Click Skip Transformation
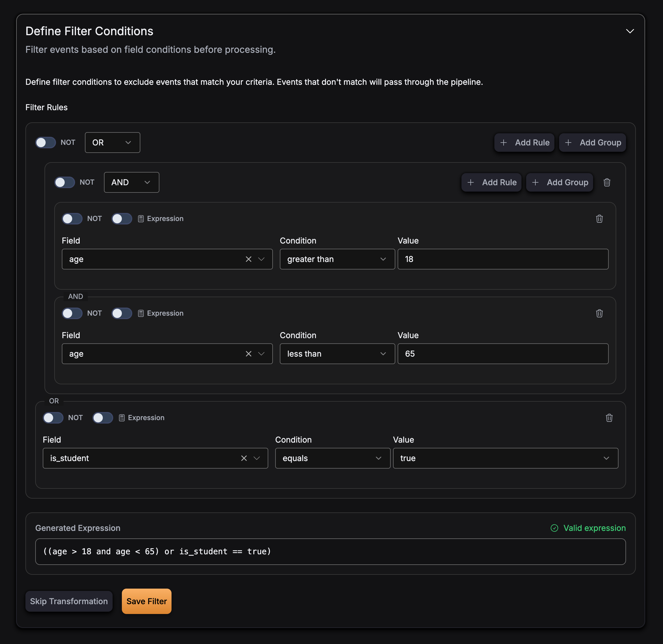This screenshot has width=663, height=644. [x=69, y=601]
